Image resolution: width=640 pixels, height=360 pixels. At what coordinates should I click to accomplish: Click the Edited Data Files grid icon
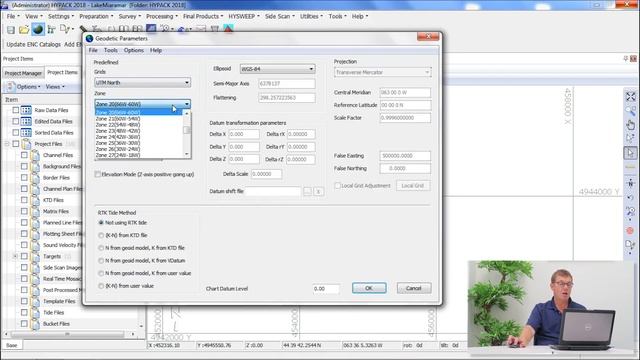[26, 121]
